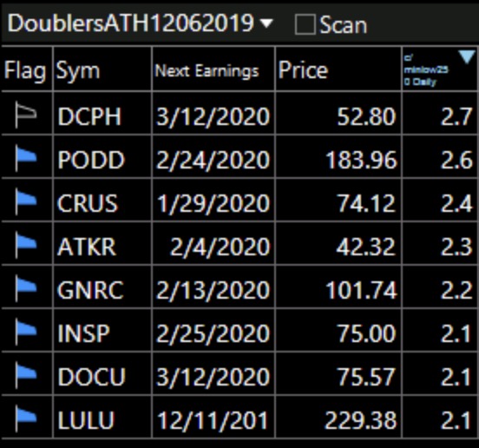
Task: Click the blue flag next to DOCU
Action: coord(26,376)
